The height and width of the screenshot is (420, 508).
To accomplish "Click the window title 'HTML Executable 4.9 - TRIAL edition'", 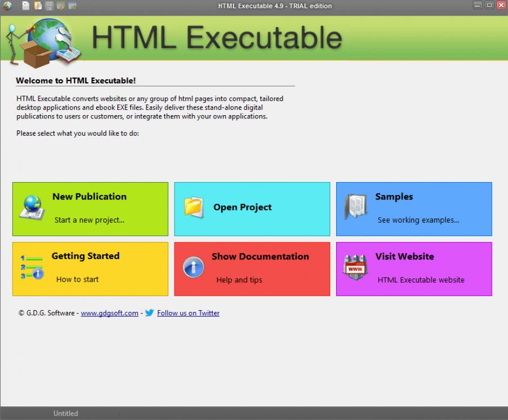I will (x=275, y=6).
